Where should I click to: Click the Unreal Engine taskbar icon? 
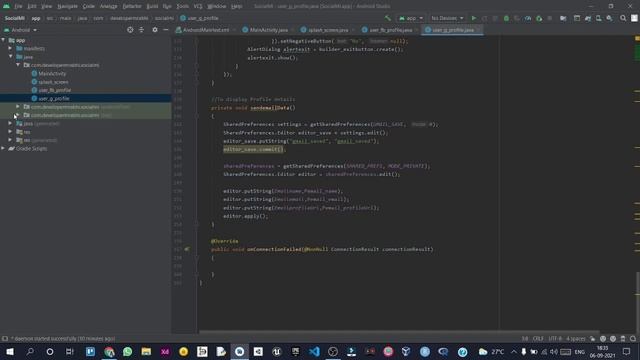(277, 351)
